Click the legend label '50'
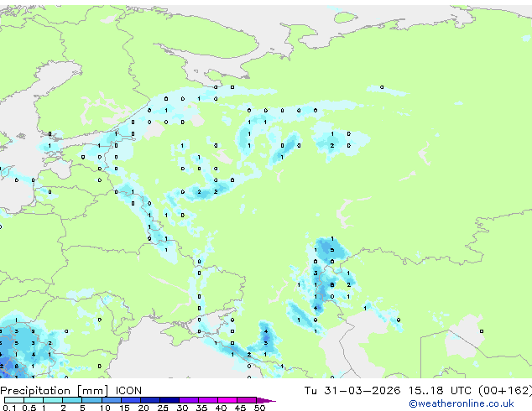532x411 pixels. 260,408
